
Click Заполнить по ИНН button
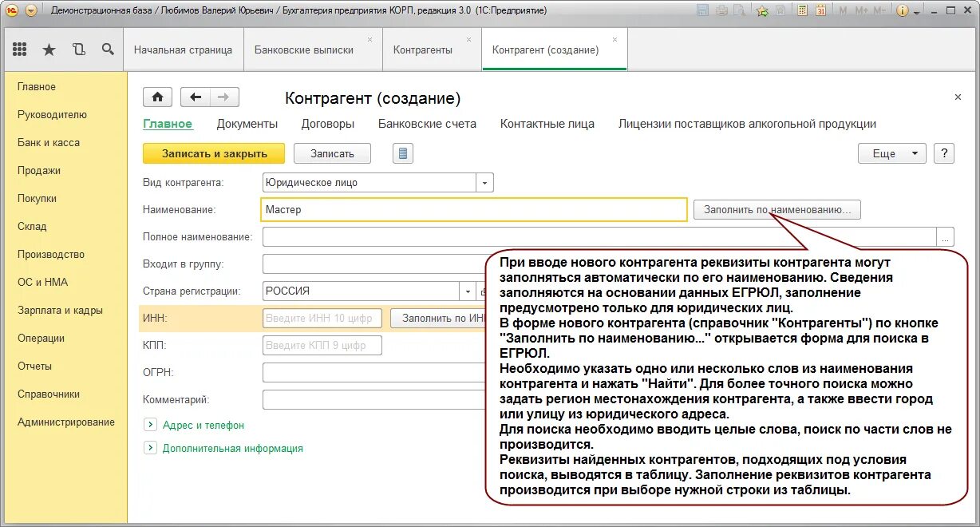tap(440, 318)
